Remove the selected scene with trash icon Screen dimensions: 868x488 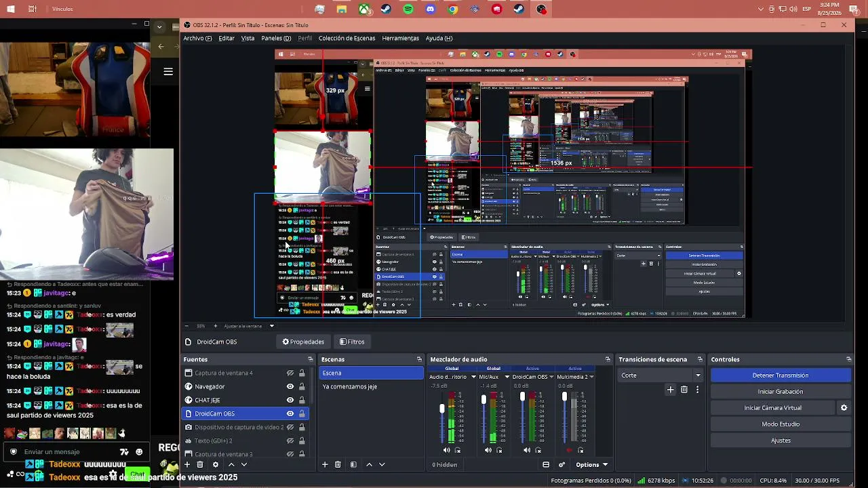tap(338, 464)
